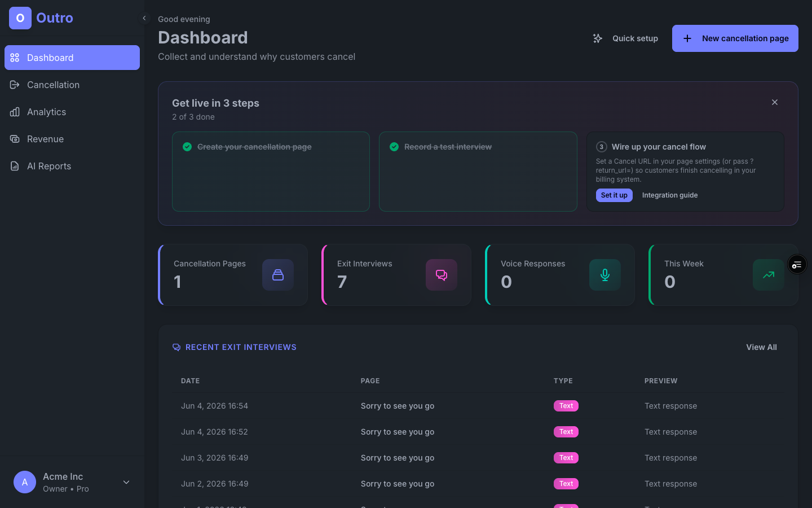
Task: Collapse the sidebar with the chevron
Action: (x=144, y=18)
